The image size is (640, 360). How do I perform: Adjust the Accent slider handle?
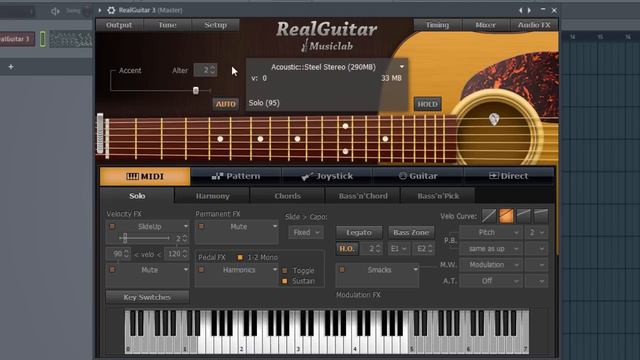point(196,90)
